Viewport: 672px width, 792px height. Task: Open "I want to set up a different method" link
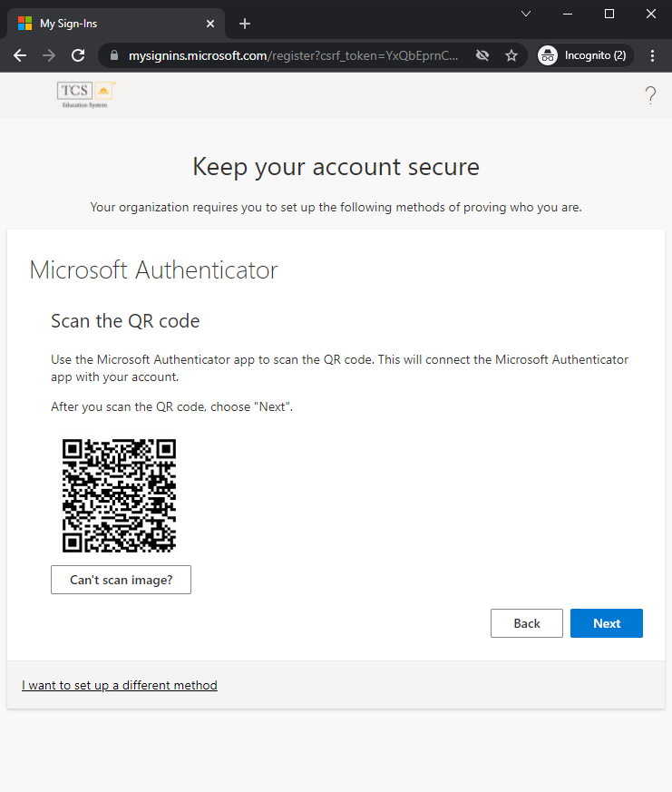[120, 686]
